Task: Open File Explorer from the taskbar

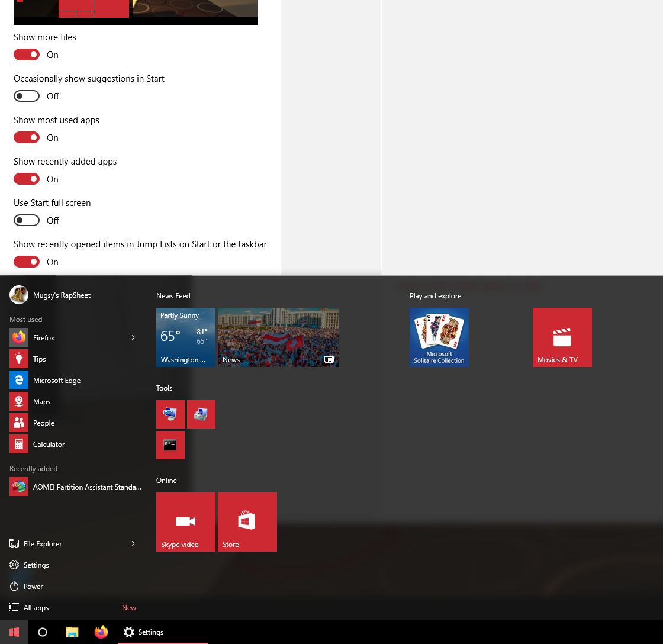Action: click(72, 632)
